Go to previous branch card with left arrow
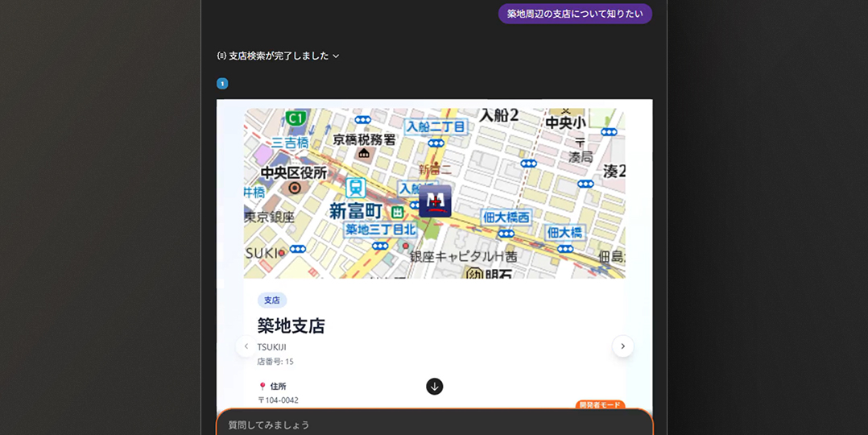 (246, 346)
